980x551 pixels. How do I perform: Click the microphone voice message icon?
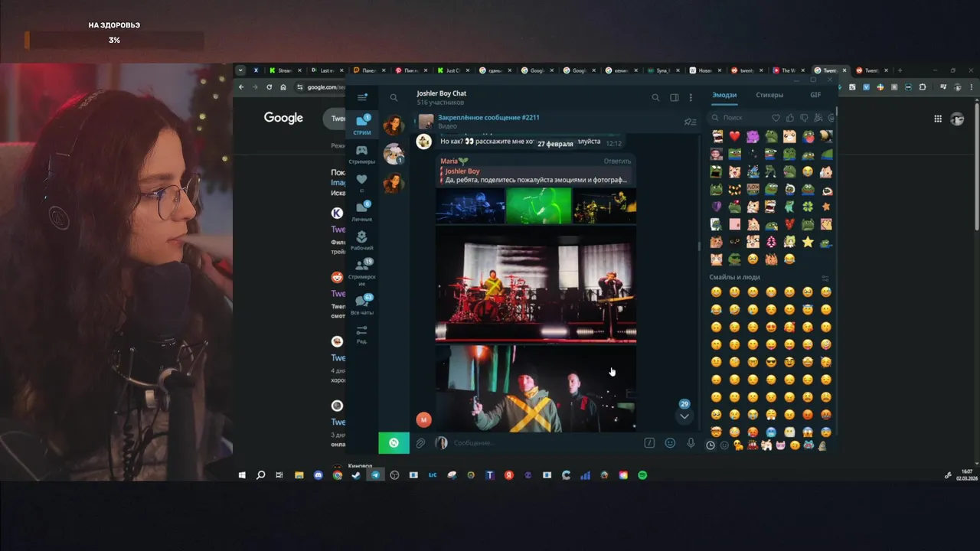click(x=691, y=443)
